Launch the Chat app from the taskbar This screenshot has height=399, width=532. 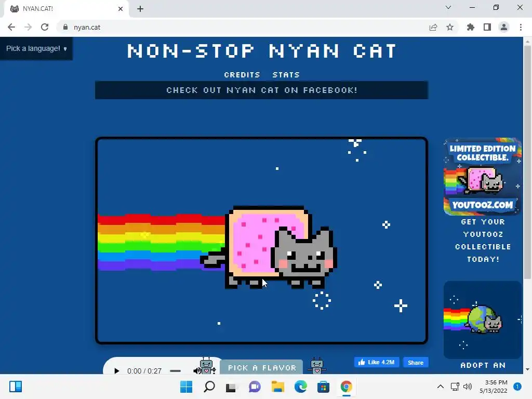[x=255, y=387]
